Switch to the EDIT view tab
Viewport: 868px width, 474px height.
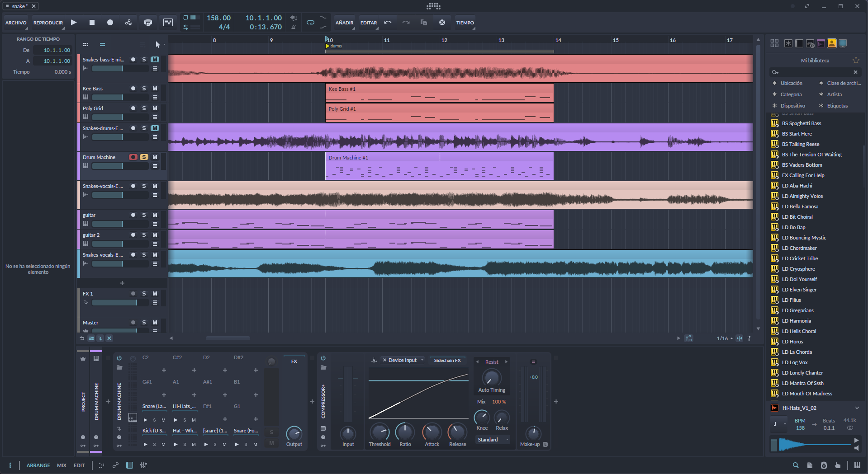click(79, 465)
